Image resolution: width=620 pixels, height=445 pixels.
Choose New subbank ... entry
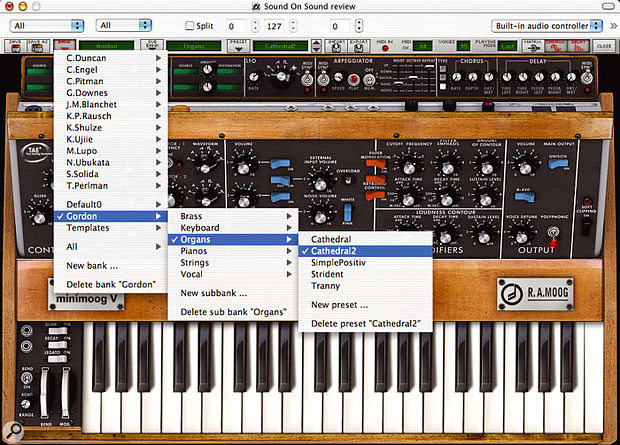(x=233, y=293)
